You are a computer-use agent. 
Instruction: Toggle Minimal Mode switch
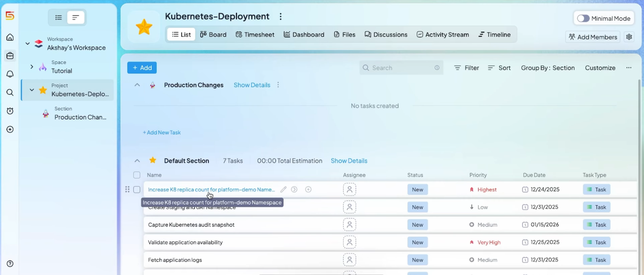click(x=583, y=18)
